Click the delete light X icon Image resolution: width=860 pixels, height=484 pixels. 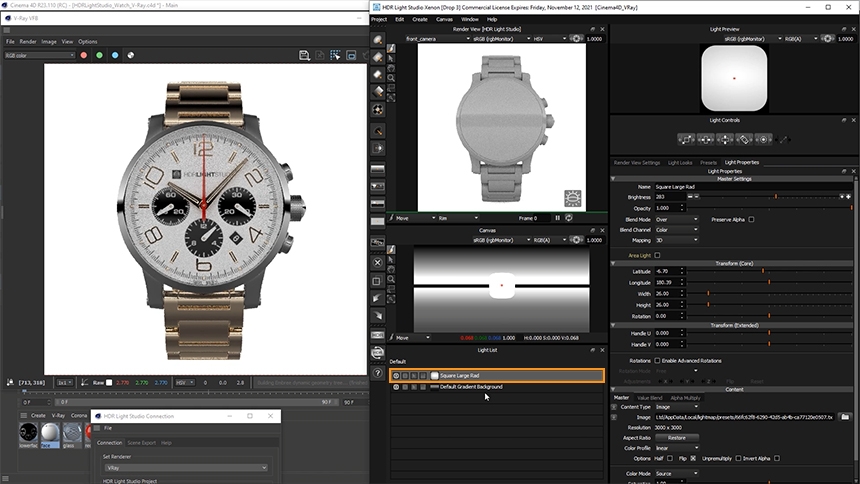[x=377, y=262]
